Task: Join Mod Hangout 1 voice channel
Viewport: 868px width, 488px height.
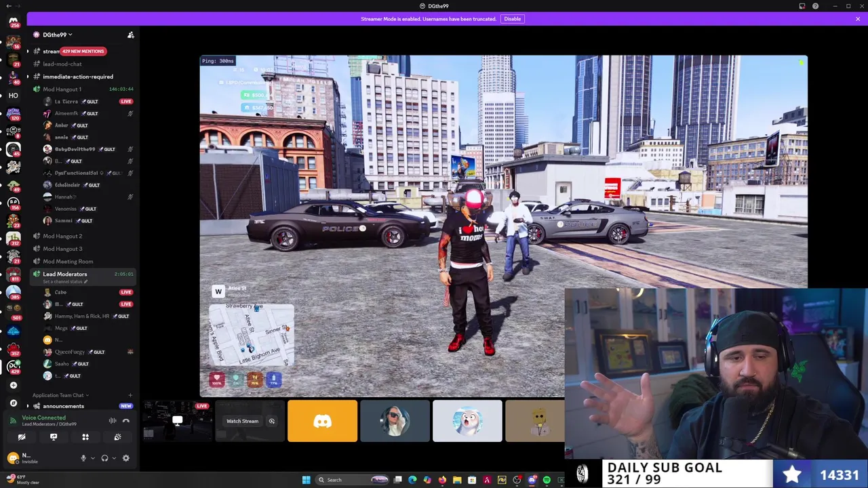Action: pyautogui.click(x=62, y=89)
